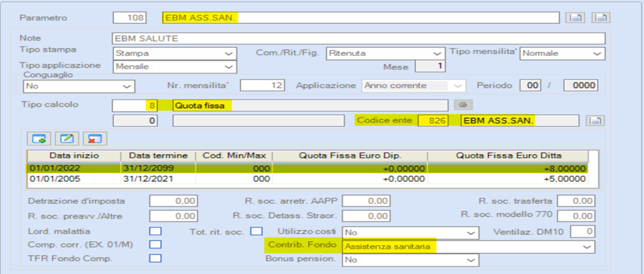Screen dimensions: 644x274
Task: Click the EBM ASS.SAN. field beside Codice ente
Action: [x=519, y=121]
